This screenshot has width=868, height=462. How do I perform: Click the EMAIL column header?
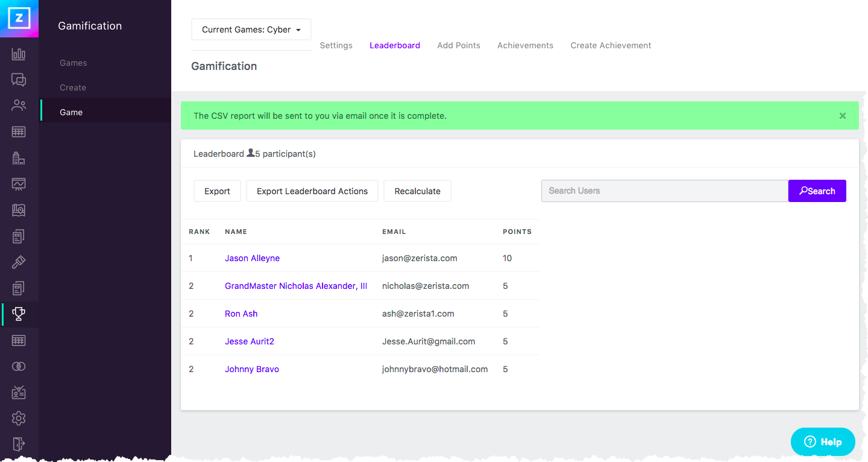tap(394, 232)
